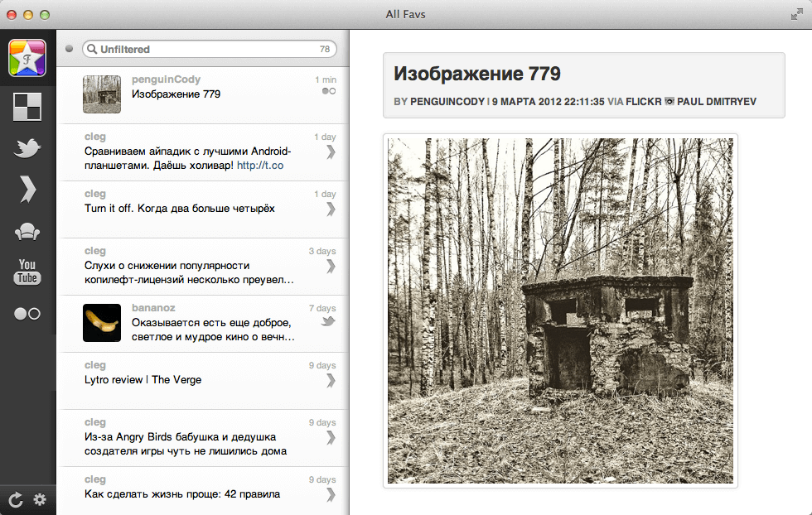The width and height of the screenshot is (812, 515).
Task: Select 'Lytro review | The Verge' item
Action: [143, 380]
